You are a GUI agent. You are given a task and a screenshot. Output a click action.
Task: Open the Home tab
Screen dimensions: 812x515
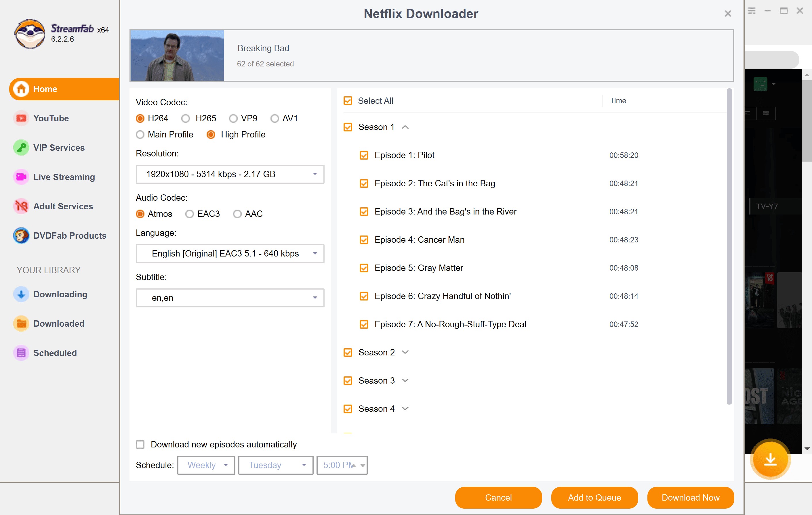click(x=64, y=89)
